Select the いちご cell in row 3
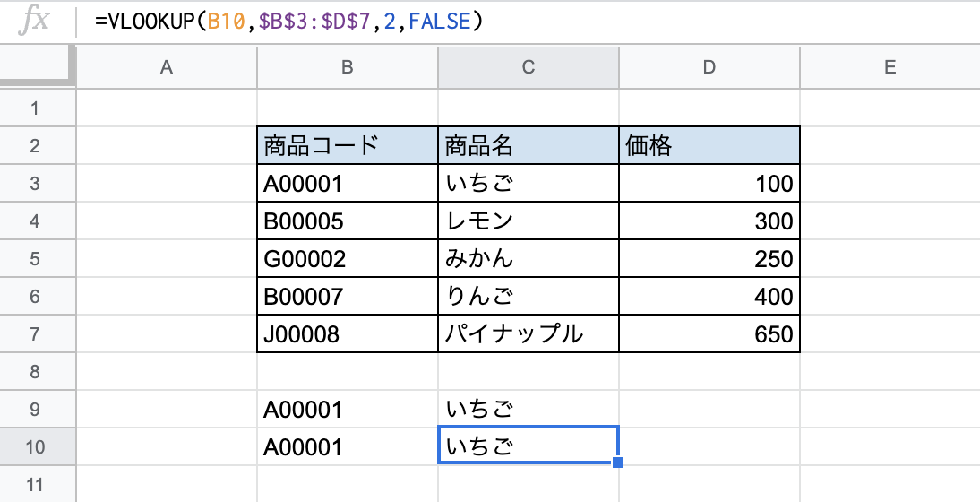Screen dimensions: 980x502 (529, 183)
